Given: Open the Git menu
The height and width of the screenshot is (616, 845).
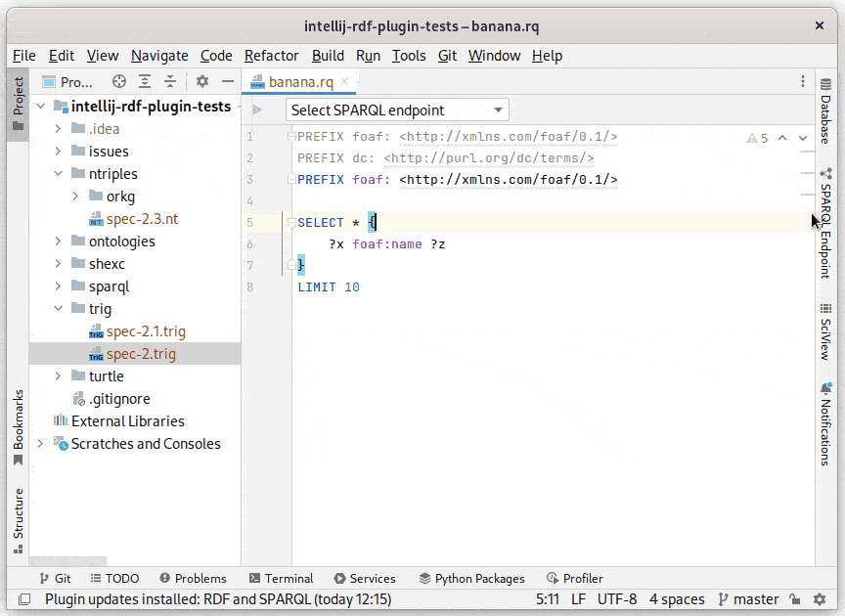Looking at the screenshot, I should (x=447, y=56).
